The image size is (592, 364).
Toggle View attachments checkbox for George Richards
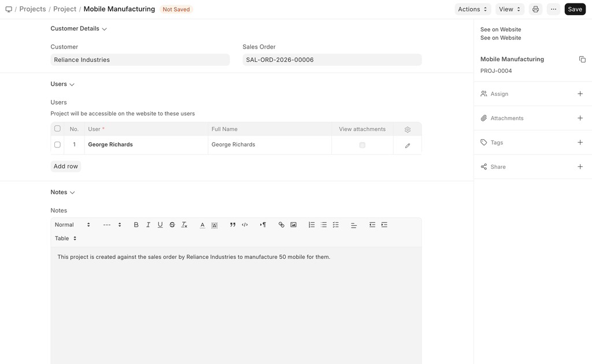(x=362, y=145)
